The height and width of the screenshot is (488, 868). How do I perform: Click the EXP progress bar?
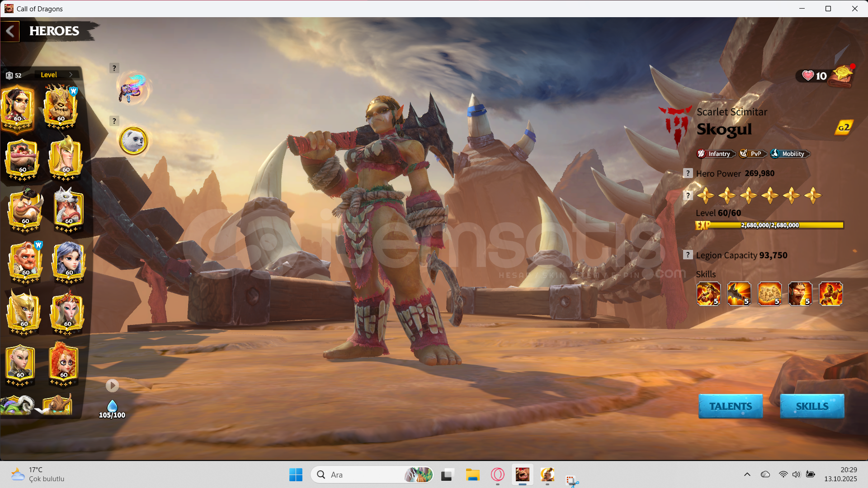click(769, 225)
